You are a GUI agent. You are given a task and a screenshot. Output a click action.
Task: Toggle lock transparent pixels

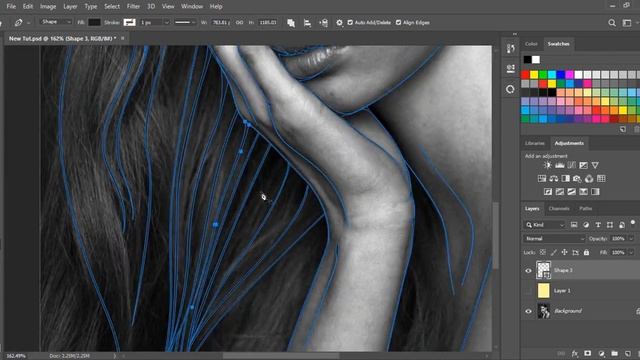[542, 253]
